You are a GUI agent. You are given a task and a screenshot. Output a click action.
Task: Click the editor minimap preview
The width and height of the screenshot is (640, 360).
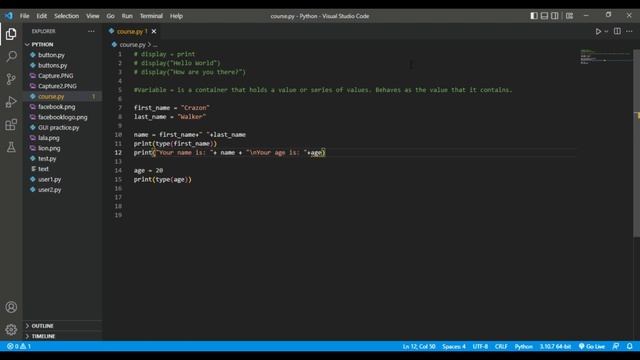[x=605, y=57]
